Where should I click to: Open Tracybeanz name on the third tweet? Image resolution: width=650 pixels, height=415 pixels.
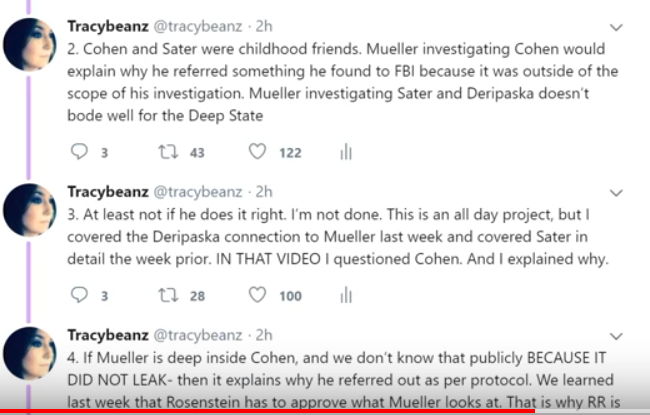(x=108, y=334)
